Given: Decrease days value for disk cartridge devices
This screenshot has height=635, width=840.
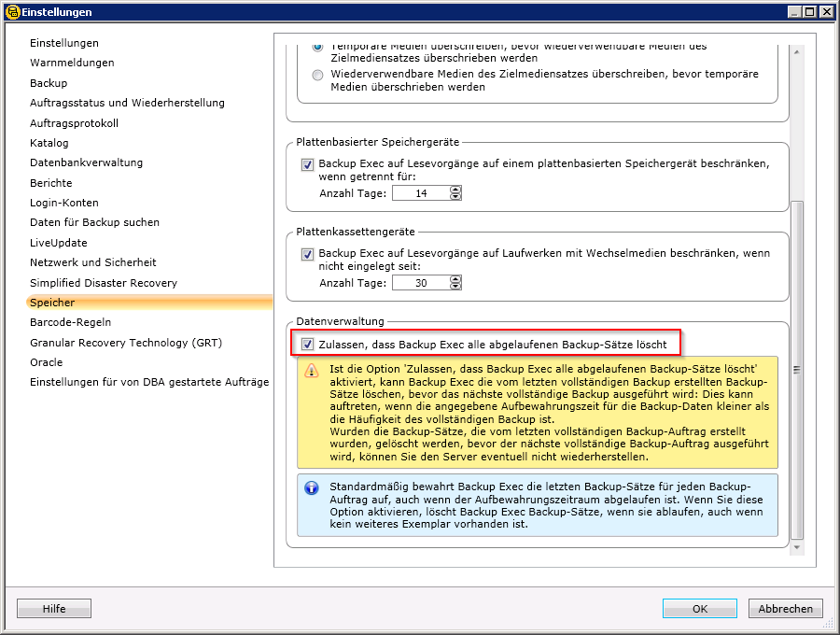Looking at the screenshot, I should (455, 287).
